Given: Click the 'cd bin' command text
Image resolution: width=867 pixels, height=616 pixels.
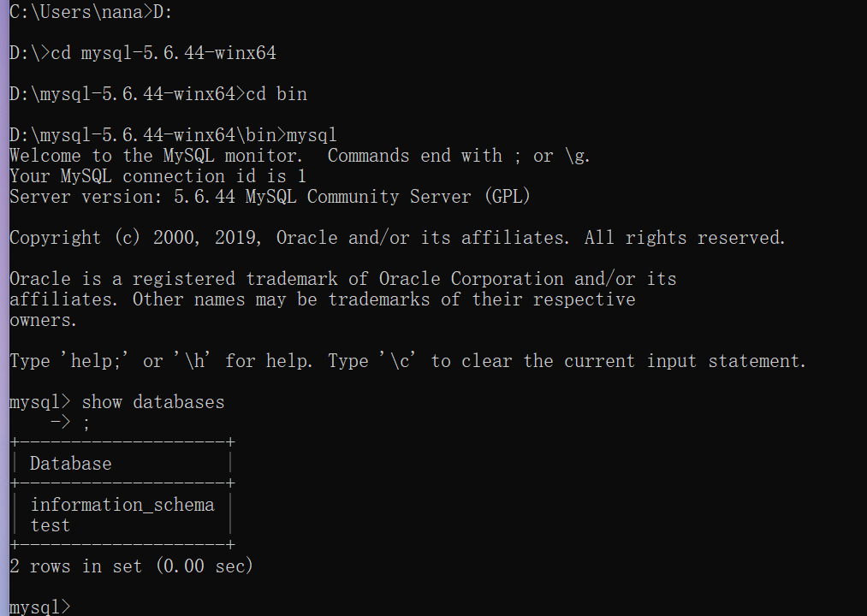Looking at the screenshot, I should pyautogui.click(x=276, y=94).
